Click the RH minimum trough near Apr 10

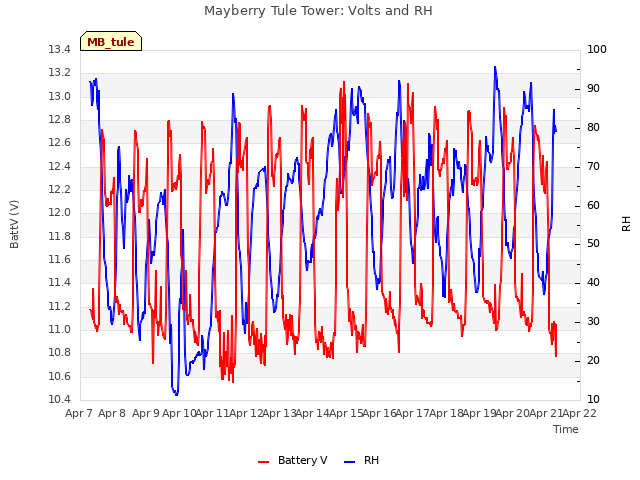point(176,394)
